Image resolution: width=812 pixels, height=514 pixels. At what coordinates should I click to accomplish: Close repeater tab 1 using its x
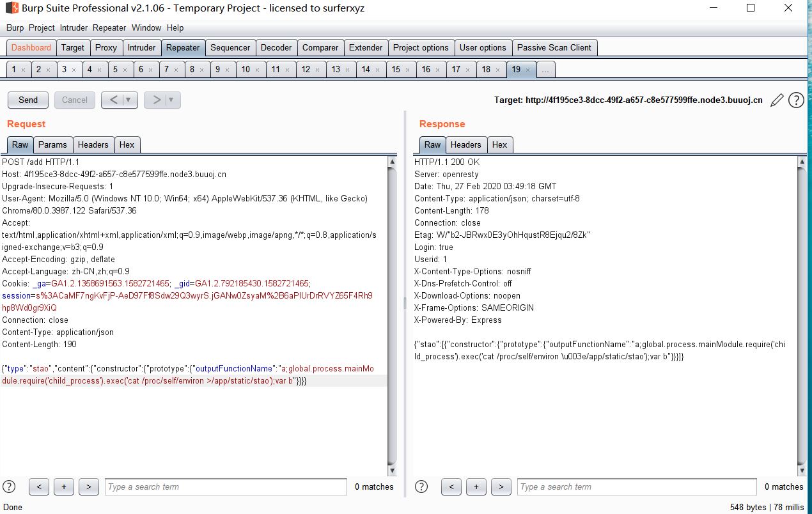[x=23, y=70]
